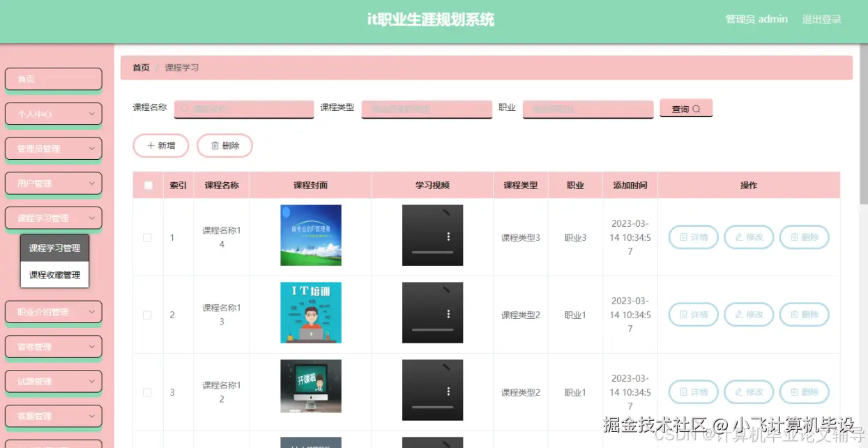Click the 课程名称 search input field
This screenshot has width=868, height=448.
click(x=244, y=109)
